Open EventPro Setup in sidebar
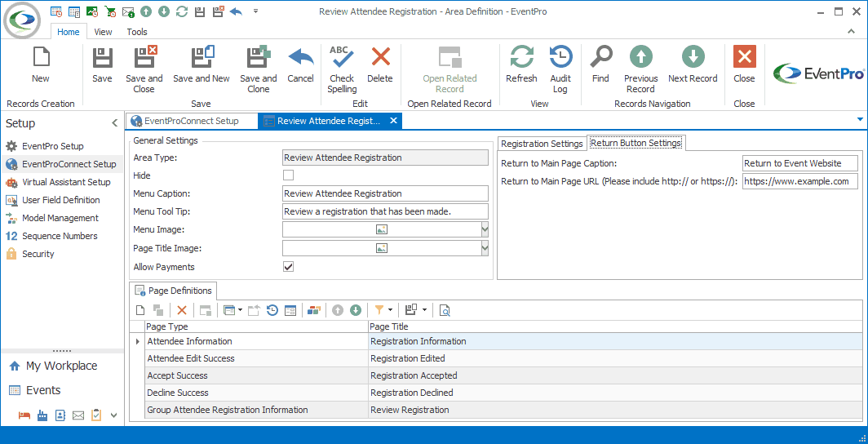This screenshot has width=868, height=444. (52, 146)
